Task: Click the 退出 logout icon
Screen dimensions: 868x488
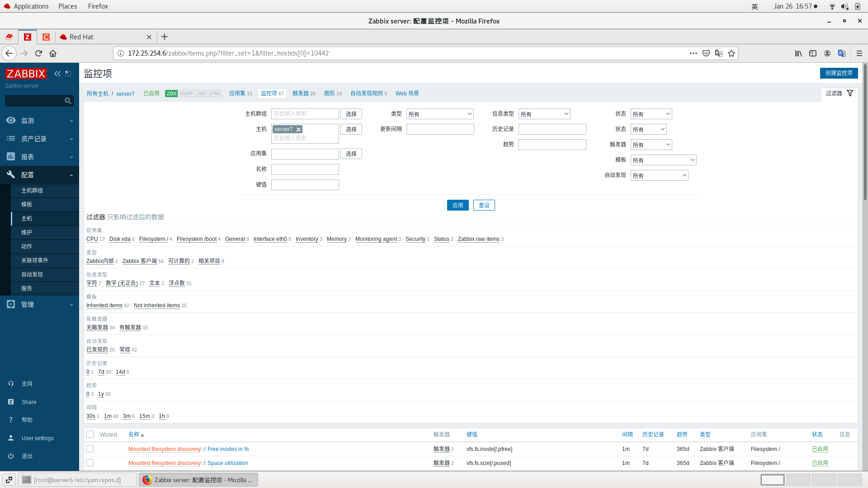Action: pos(11,456)
